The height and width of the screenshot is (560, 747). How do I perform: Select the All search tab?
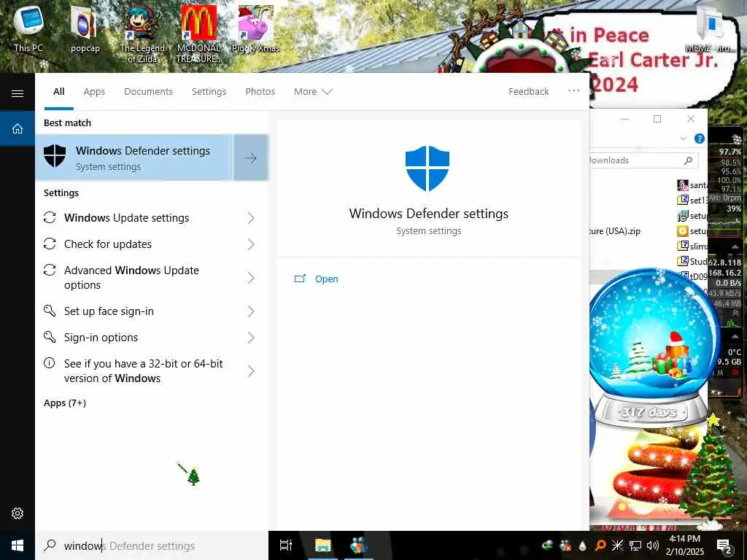pos(58,91)
